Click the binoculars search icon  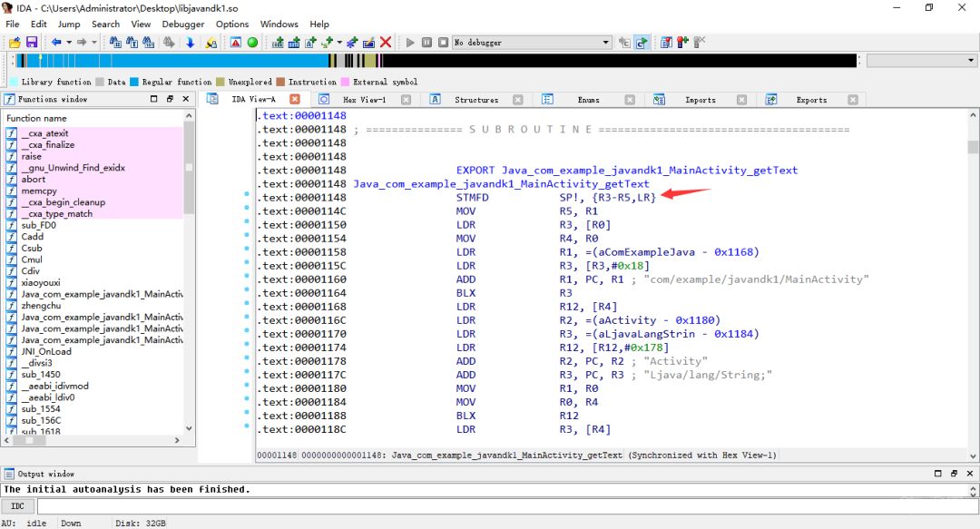[x=115, y=43]
